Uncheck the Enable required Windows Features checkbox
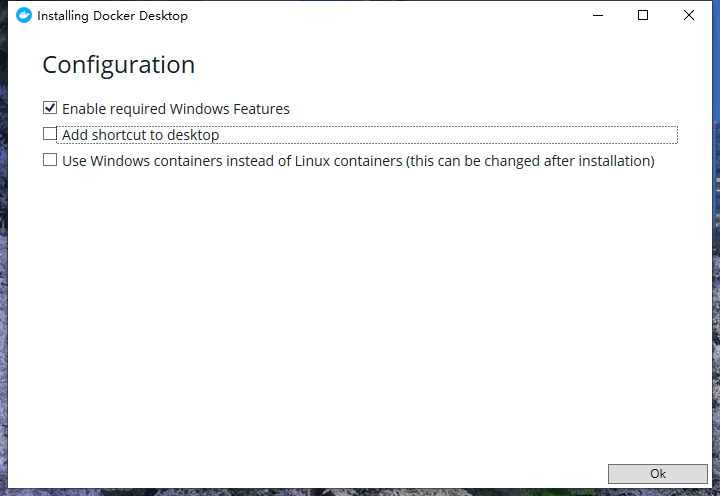 [50, 108]
